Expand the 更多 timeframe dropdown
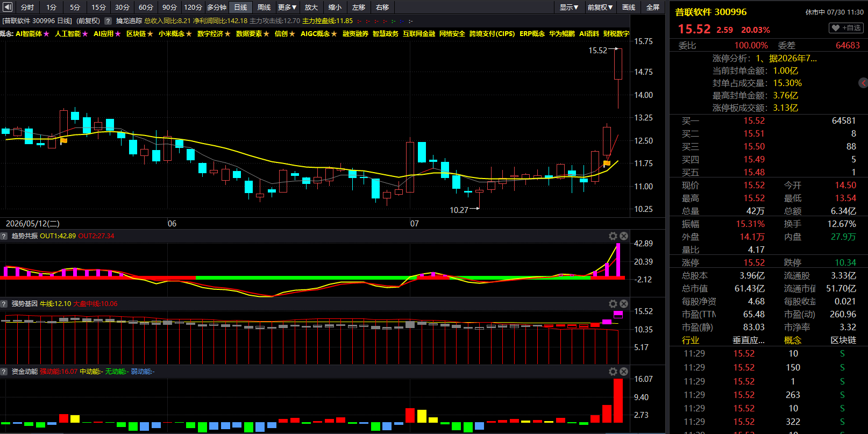 pos(287,7)
